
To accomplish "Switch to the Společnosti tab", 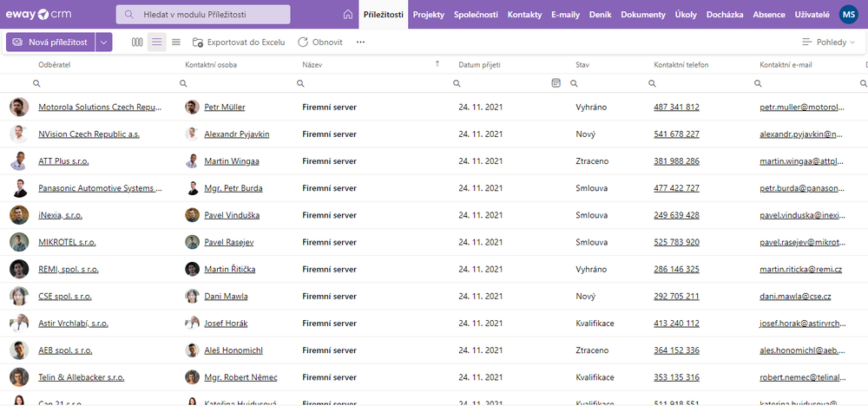I will click(x=476, y=15).
